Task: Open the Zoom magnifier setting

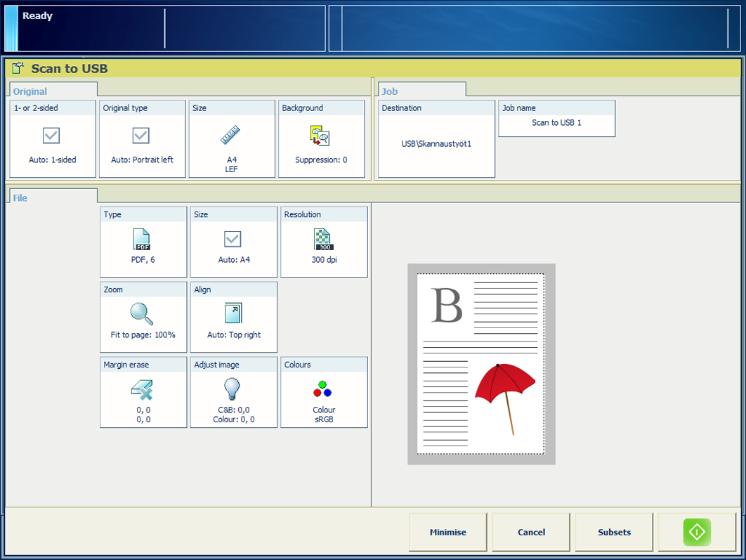Action: (143, 314)
